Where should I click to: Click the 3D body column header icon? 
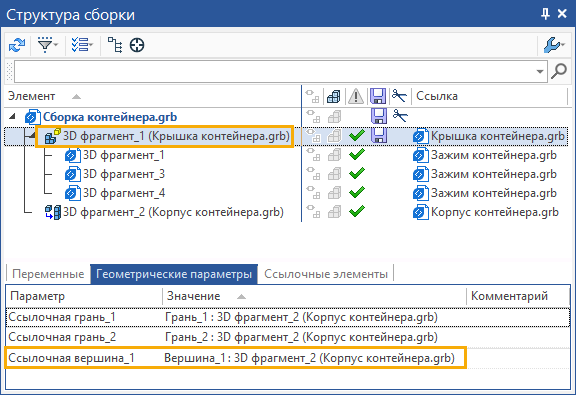(334, 97)
